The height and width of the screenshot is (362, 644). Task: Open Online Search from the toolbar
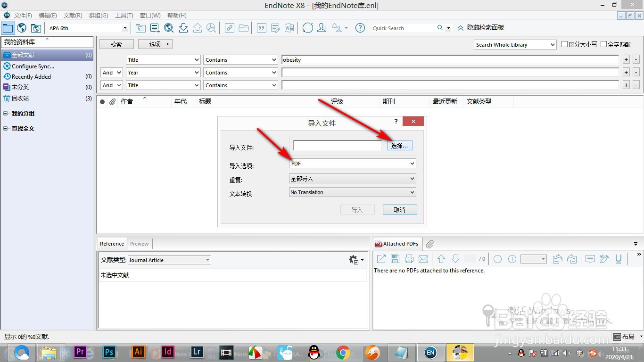click(x=169, y=28)
